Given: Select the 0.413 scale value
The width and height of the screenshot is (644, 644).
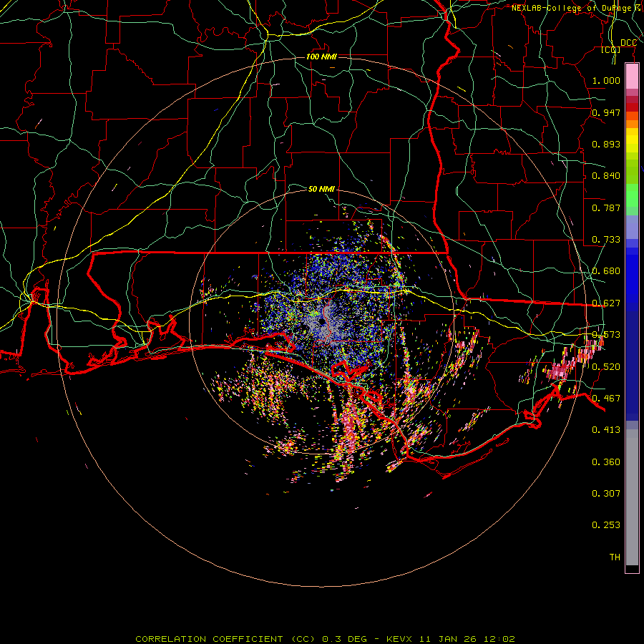Looking at the screenshot, I should pyautogui.click(x=606, y=430).
